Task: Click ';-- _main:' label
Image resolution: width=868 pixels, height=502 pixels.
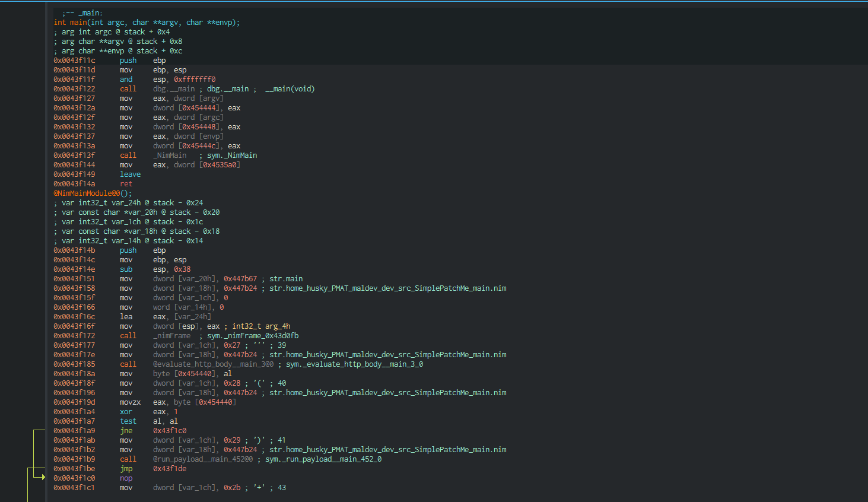Action: 82,13
